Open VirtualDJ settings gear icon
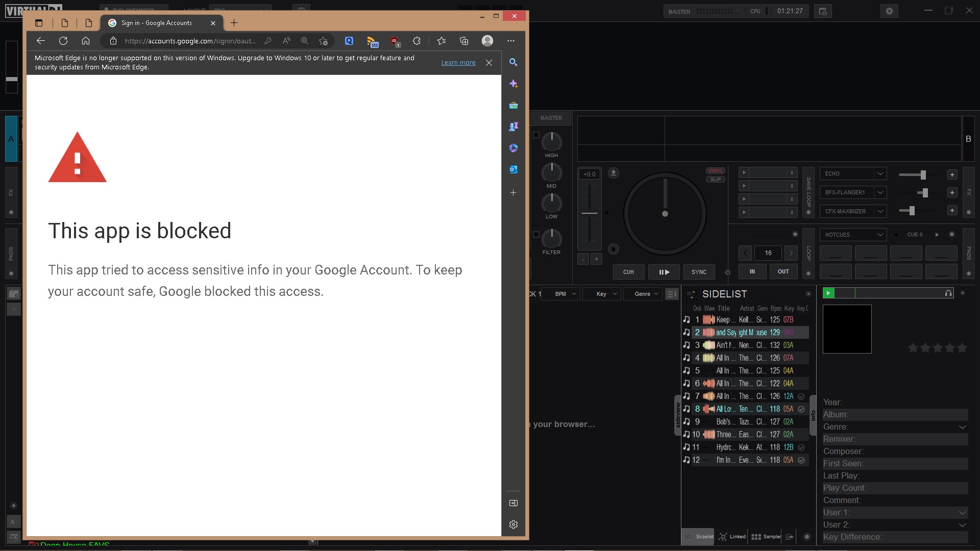The height and width of the screenshot is (551, 980). 889,11
